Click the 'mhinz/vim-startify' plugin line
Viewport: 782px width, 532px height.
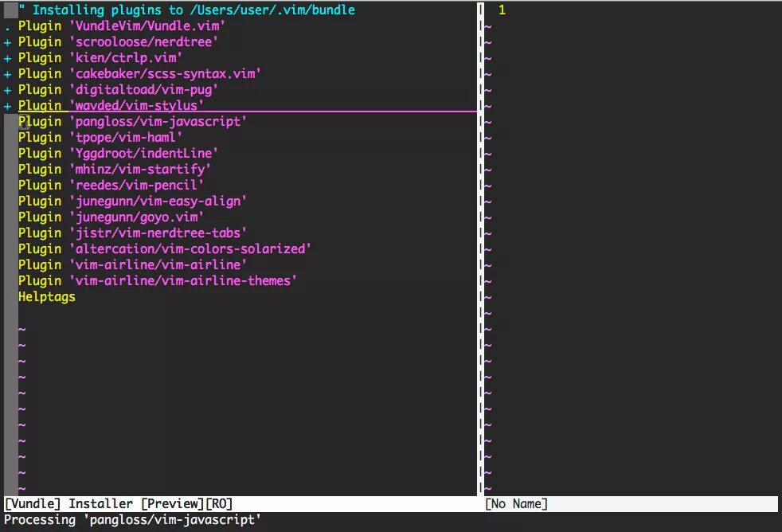[x=115, y=170]
